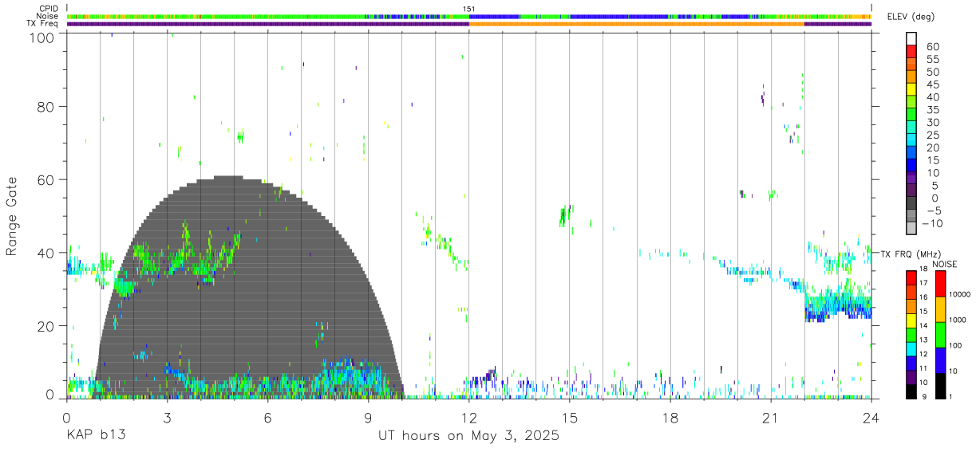Click 'UT hours on May 3, 2025' label
Screen dimensions: 980x452
pyautogui.click(x=468, y=437)
